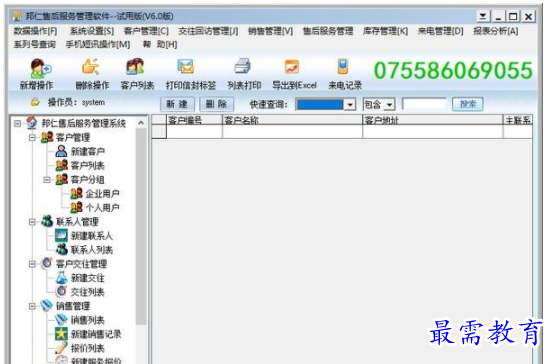Click the 新建联系人 icon in the tree

[61, 235]
